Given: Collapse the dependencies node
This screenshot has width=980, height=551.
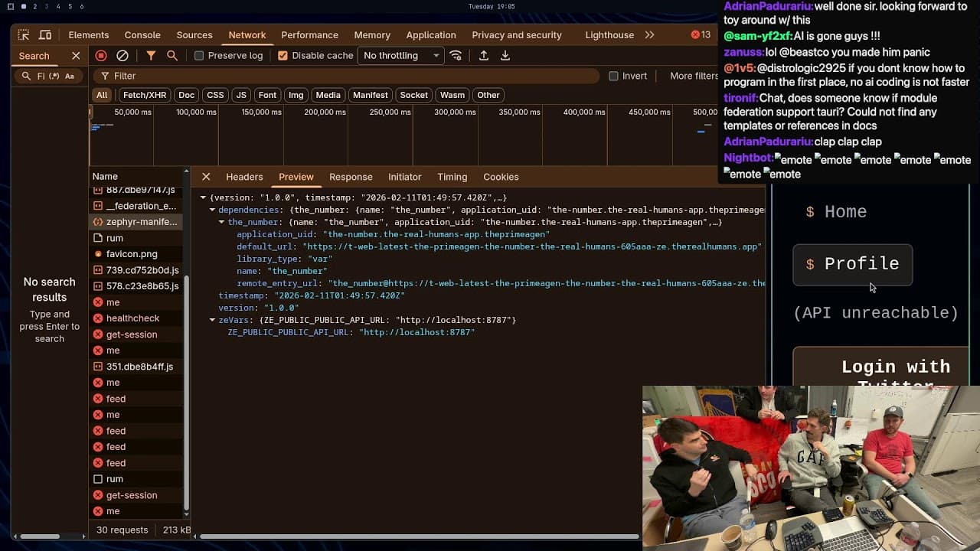Looking at the screenshot, I should coord(213,210).
